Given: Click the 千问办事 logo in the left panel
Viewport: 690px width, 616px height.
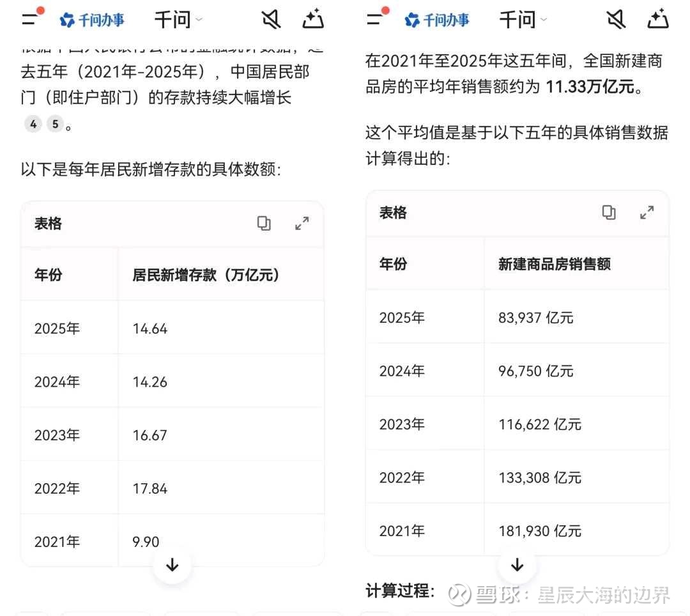Looking at the screenshot, I should [x=93, y=20].
